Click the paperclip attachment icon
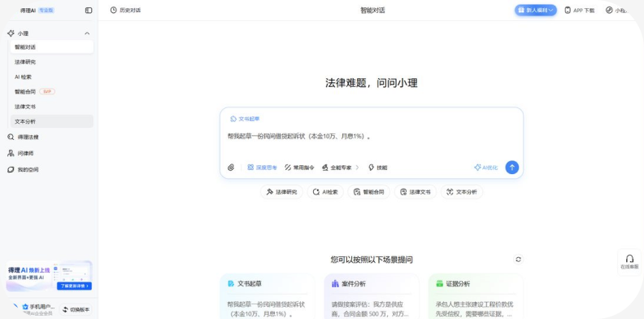Screen dimensions: 644x319 point(231,168)
